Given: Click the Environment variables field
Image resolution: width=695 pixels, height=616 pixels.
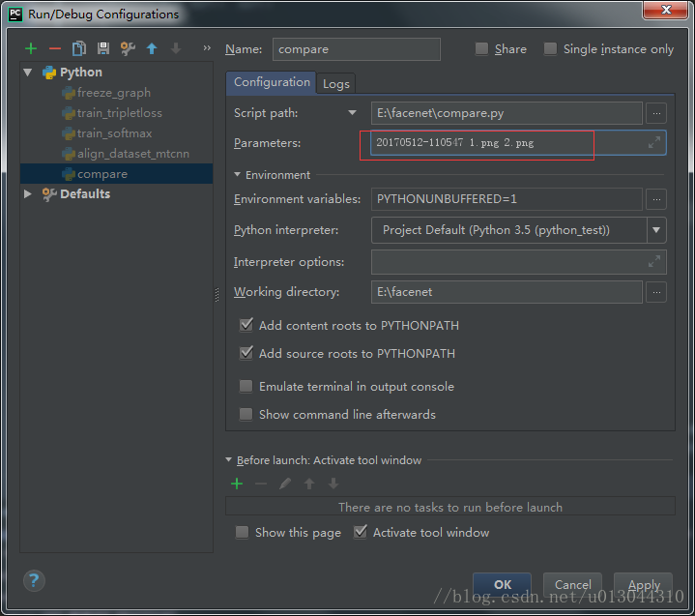Looking at the screenshot, I should tap(507, 199).
